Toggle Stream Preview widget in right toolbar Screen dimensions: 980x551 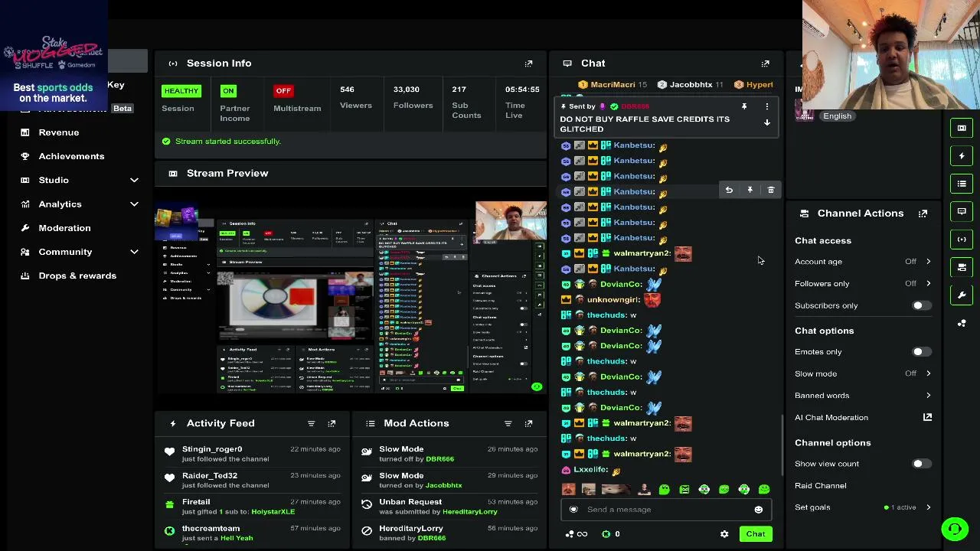click(962, 128)
